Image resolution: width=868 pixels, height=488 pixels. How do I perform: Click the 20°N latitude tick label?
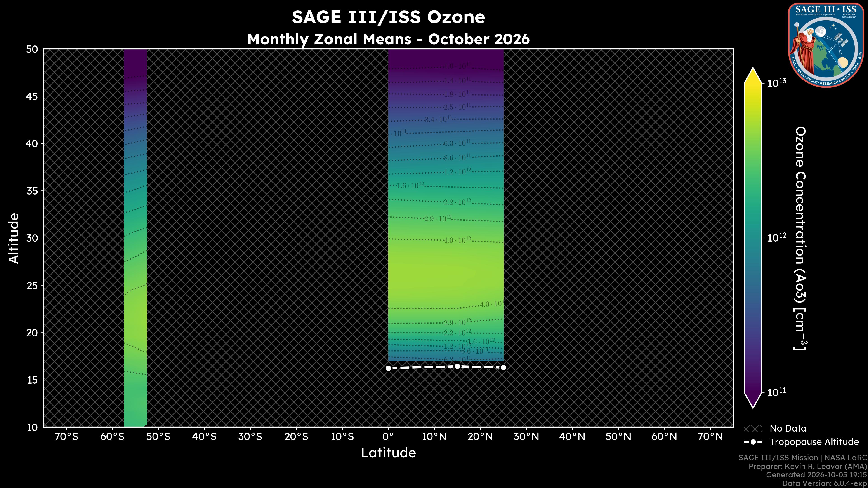[x=480, y=437]
